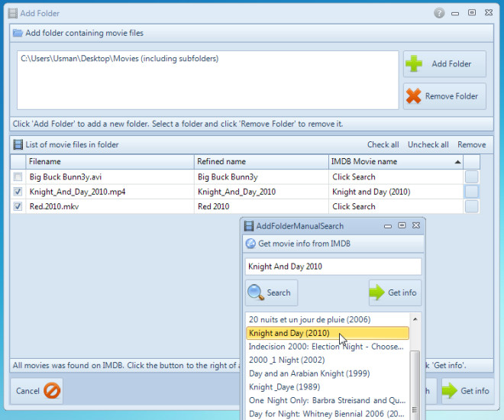Click the help question mark icon
Screen dimensions: 504x420
[x=439, y=13]
